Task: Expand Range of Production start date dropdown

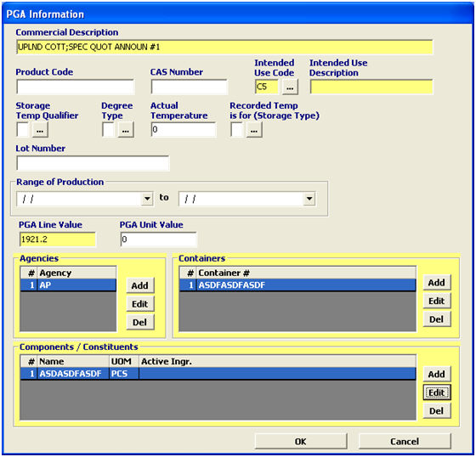Action: [147, 199]
